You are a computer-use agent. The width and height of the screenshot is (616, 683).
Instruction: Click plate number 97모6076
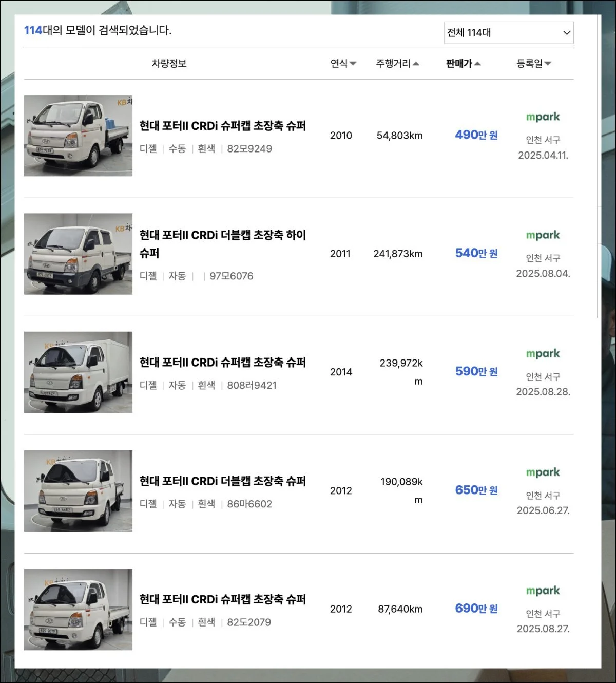[x=232, y=276]
